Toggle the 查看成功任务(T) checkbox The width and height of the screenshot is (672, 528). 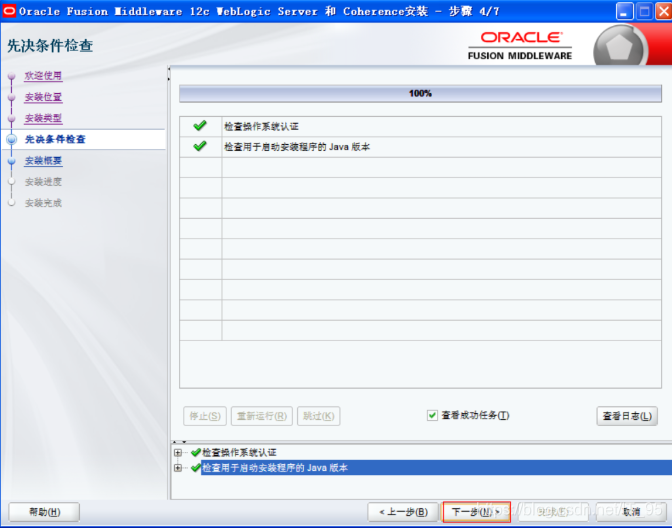coord(432,415)
